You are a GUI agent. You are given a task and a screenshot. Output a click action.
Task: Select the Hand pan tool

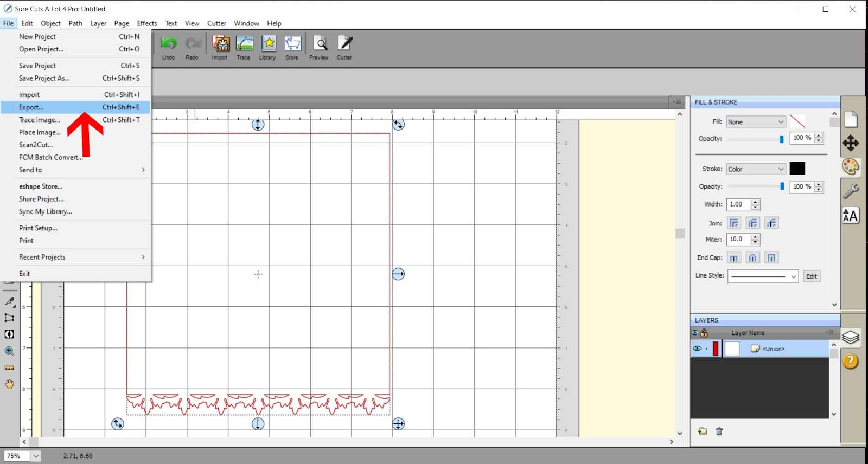click(x=9, y=384)
